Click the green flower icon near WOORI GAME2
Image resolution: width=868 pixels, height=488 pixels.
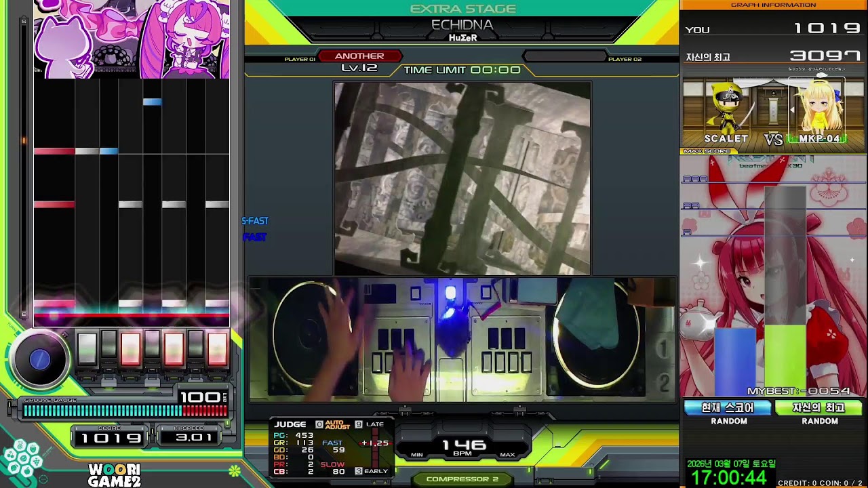(234, 470)
